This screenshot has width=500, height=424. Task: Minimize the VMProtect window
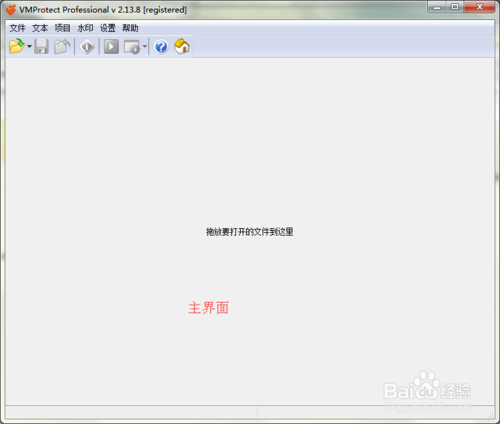437,7
